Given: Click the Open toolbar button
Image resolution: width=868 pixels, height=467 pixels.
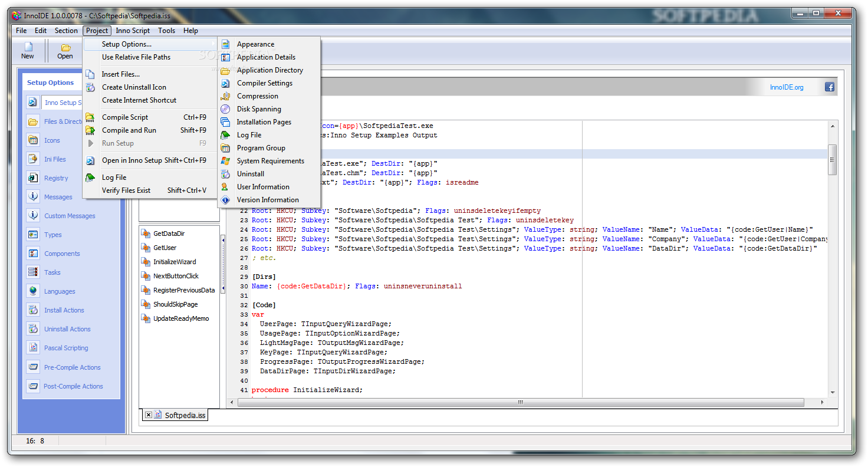Looking at the screenshot, I should pyautogui.click(x=65, y=51).
